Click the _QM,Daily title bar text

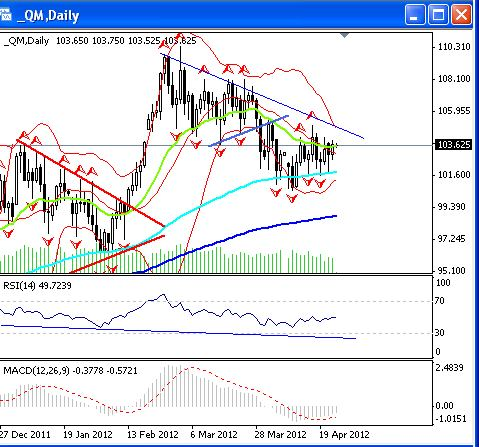click(48, 16)
